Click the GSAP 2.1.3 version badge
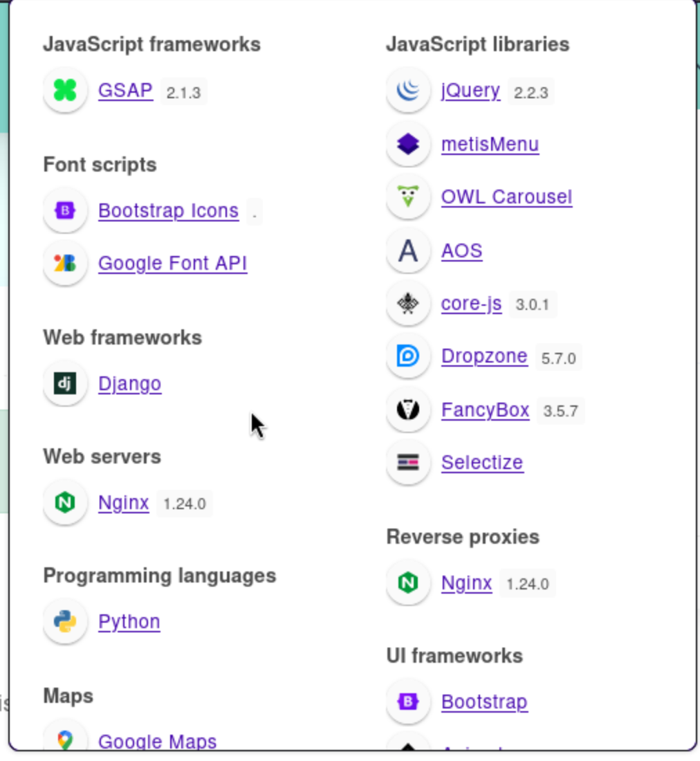 tap(183, 93)
